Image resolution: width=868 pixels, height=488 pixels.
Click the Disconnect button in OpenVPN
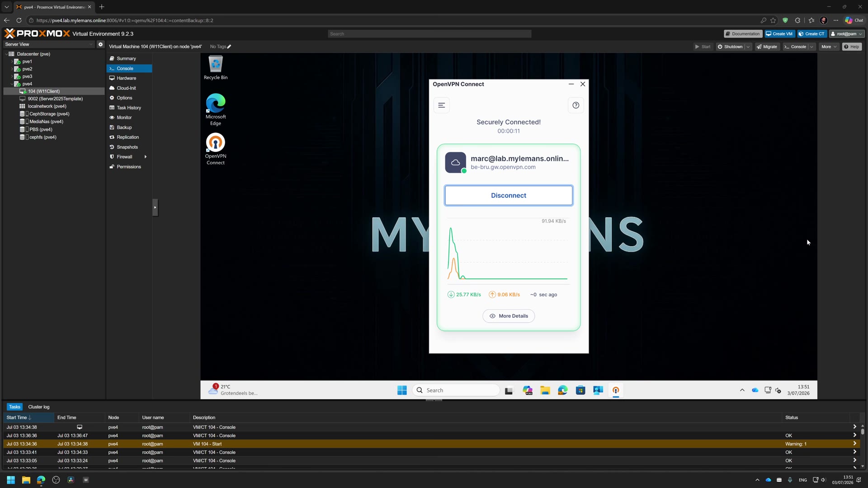click(509, 195)
